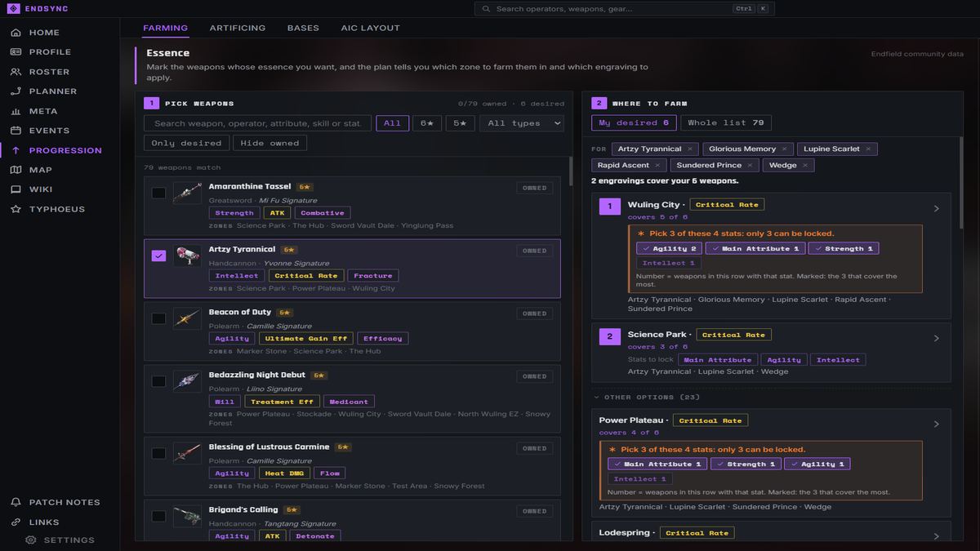This screenshot has height=551, width=980.
Task: Toggle Owned on Beacon of Duty
Action: [535, 313]
